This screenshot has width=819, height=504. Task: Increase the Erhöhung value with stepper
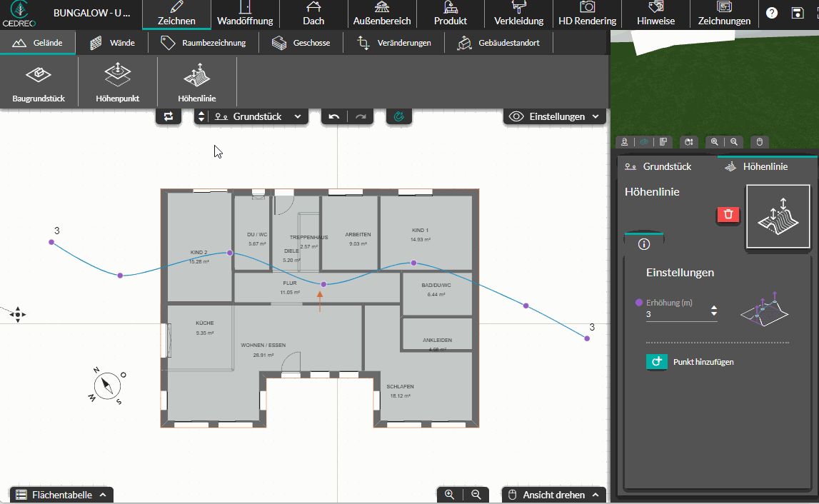click(713, 308)
